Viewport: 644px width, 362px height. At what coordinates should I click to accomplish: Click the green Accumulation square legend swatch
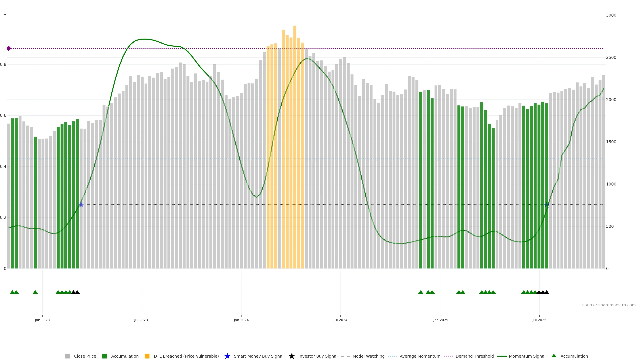pyautogui.click(x=104, y=356)
